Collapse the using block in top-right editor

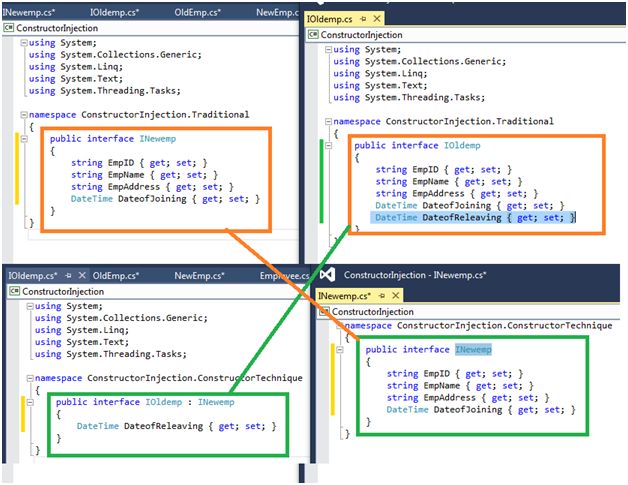click(328, 49)
